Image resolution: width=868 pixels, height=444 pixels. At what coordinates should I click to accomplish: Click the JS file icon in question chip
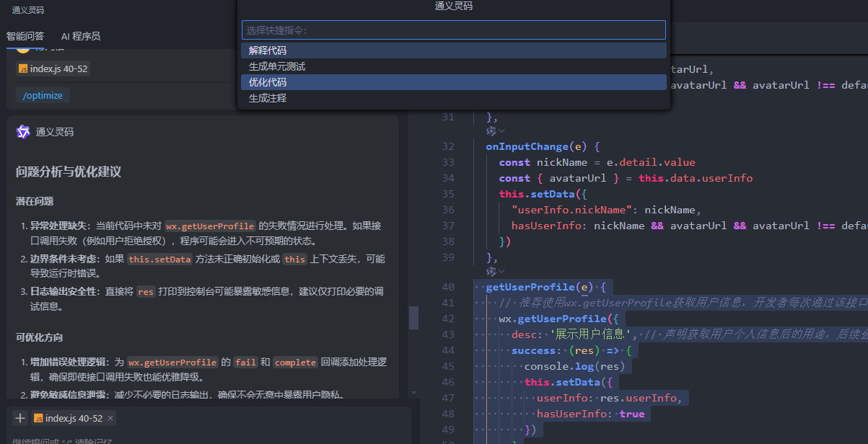[24, 68]
